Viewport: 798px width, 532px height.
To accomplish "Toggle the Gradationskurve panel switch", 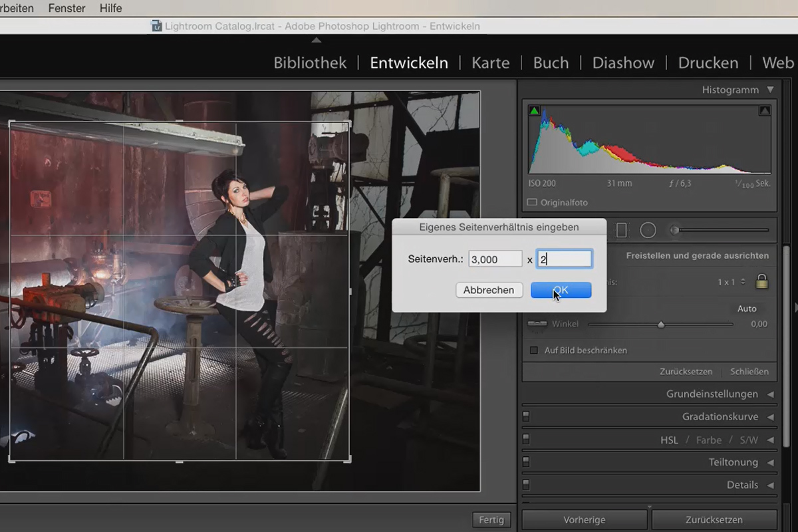I will coord(526,417).
